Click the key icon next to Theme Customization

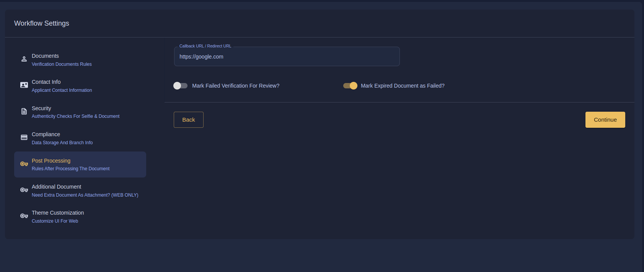24,216
